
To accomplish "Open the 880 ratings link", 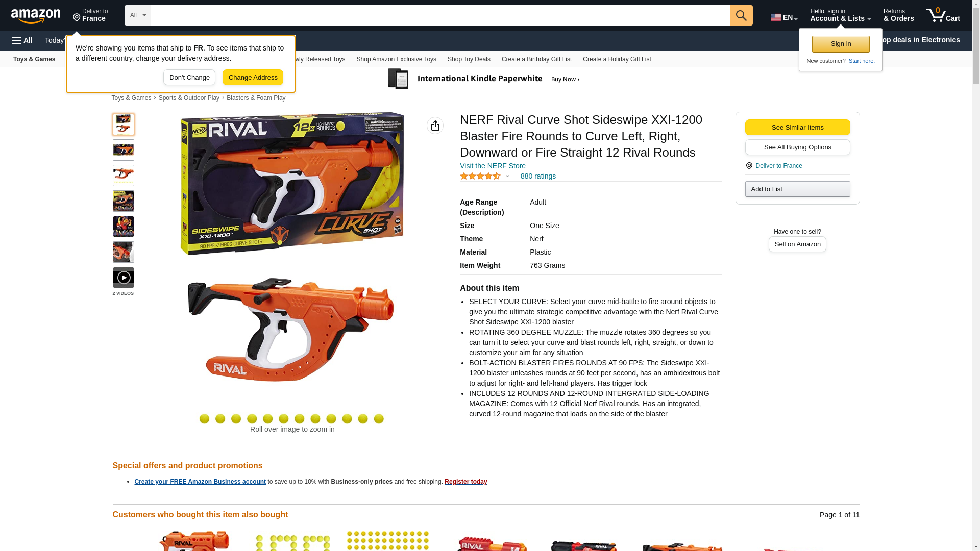I will 538,176.
